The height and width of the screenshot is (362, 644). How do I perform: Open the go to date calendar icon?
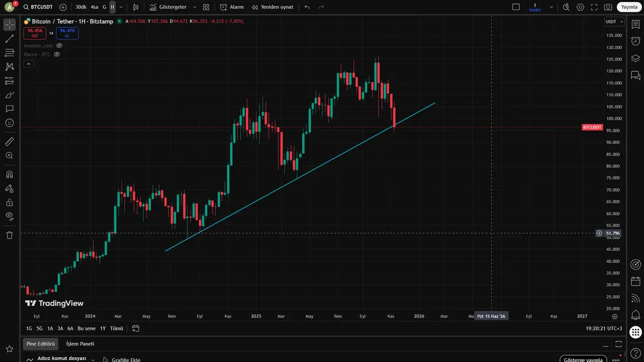click(x=135, y=328)
